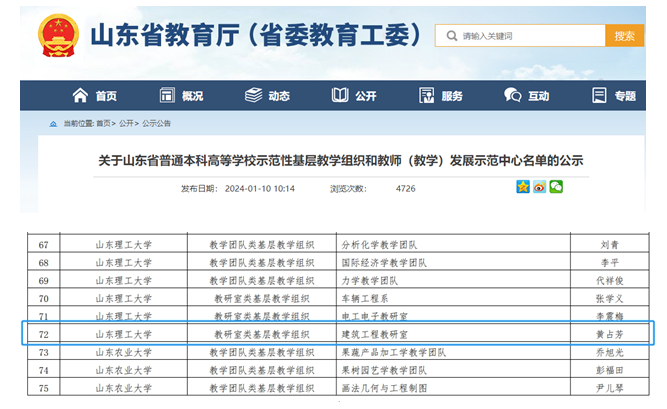Click the open book icon beside 公开

(340, 96)
